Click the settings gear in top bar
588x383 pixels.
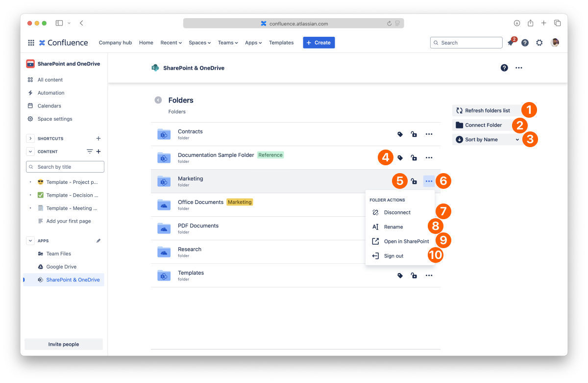coord(539,43)
